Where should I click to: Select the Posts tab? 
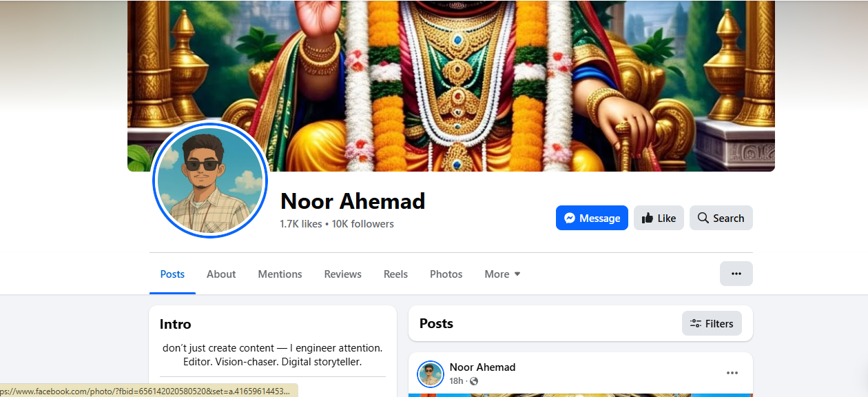172,274
